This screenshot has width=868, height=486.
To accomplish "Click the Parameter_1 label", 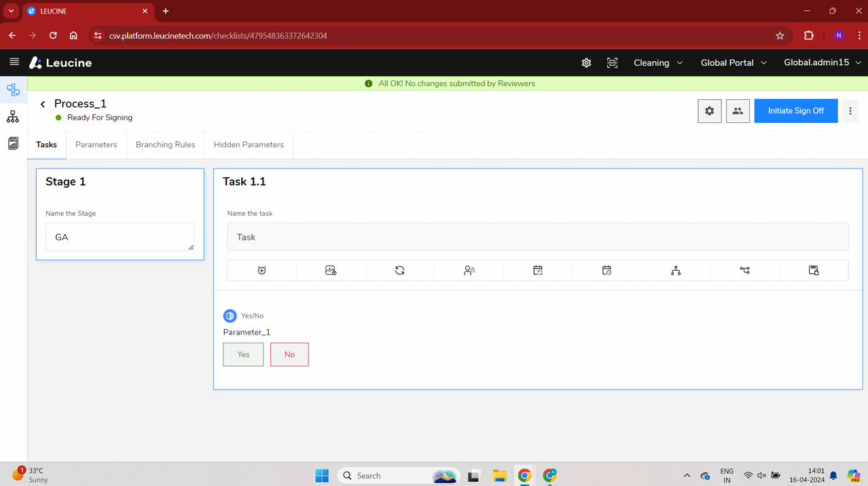I will point(247,332).
